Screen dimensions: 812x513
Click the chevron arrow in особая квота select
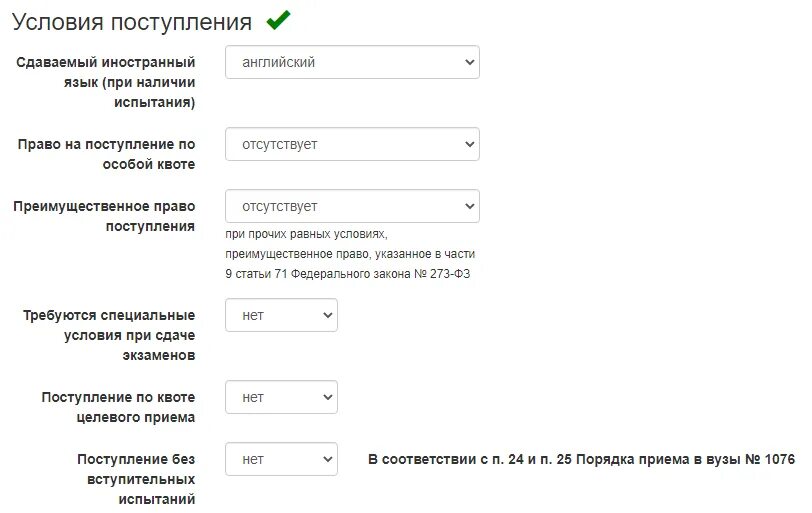pyautogui.click(x=470, y=144)
